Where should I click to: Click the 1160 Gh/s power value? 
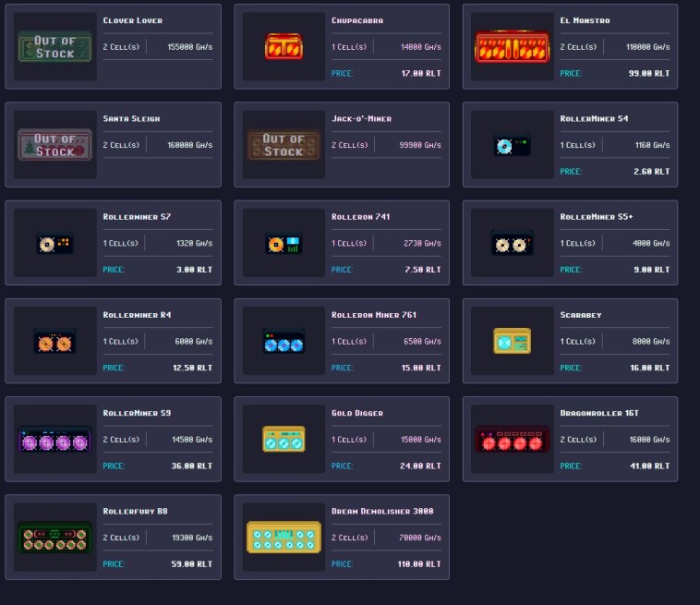[x=652, y=146]
